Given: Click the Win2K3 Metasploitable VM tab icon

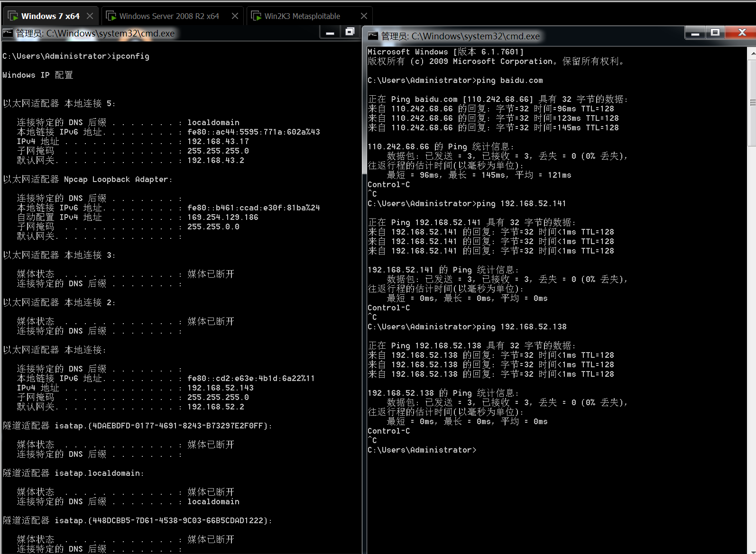Looking at the screenshot, I should pos(256,16).
